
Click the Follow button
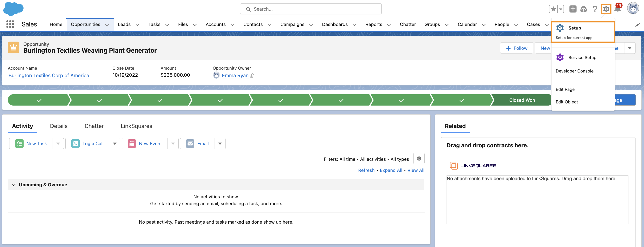click(517, 48)
